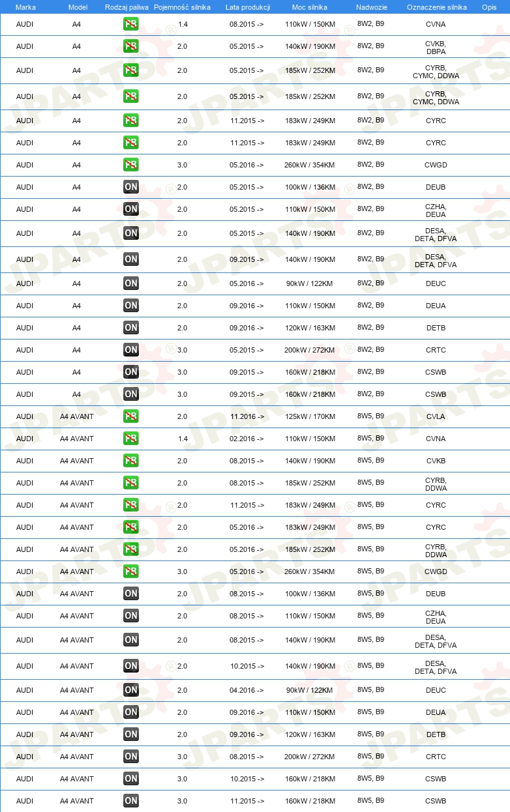Click the Marka column header

pyautogui.click(x=25, y=7)
